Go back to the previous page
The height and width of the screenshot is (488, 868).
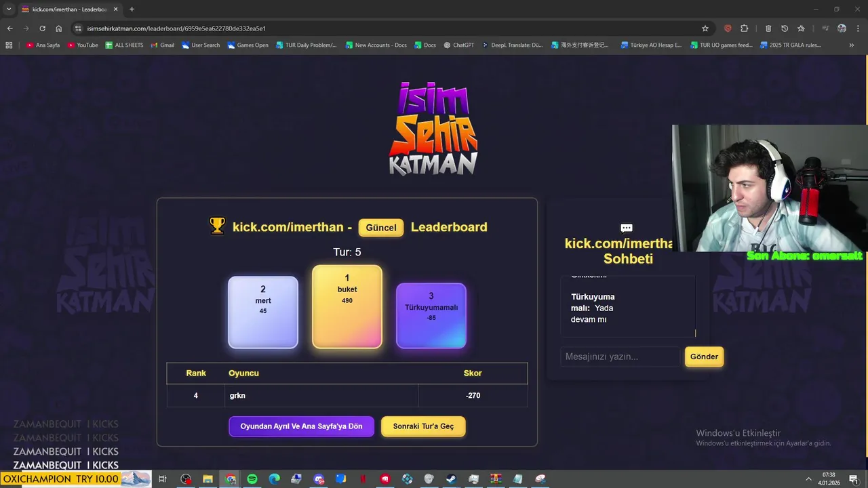[x=9, y=28]
